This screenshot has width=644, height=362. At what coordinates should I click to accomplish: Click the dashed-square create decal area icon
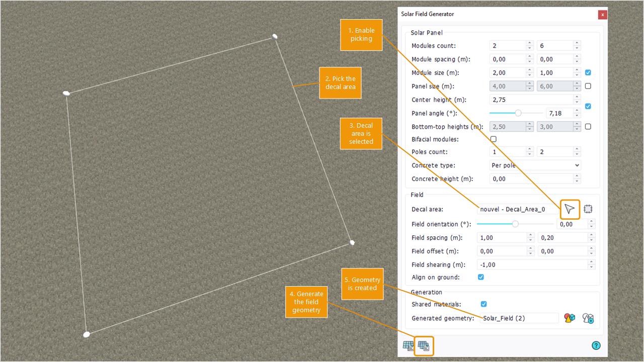click(x=588, y=209)
